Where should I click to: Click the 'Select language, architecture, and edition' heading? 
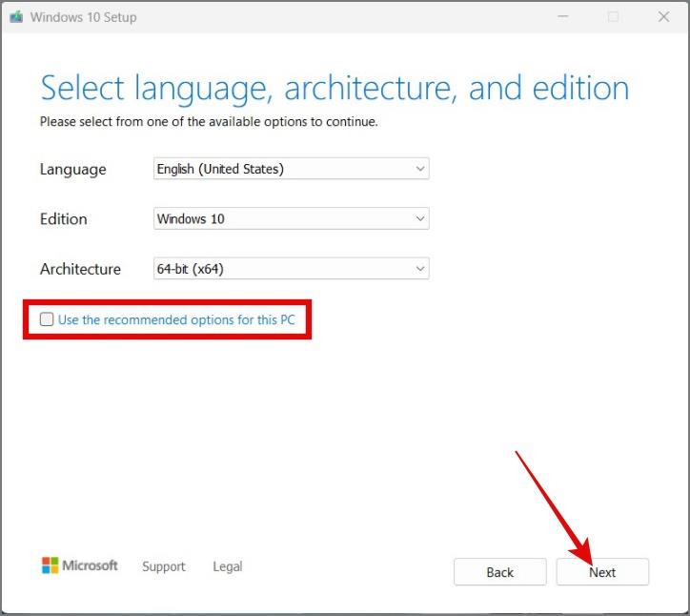pos(335,89)
